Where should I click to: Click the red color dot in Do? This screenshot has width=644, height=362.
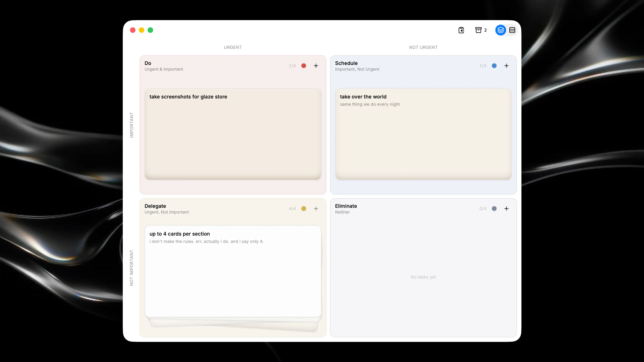[x=304, y=66]
